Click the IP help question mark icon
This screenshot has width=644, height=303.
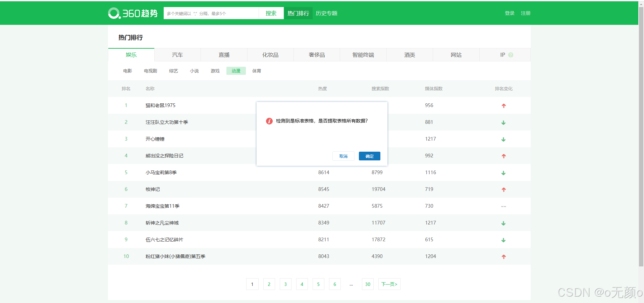point(511,55)
